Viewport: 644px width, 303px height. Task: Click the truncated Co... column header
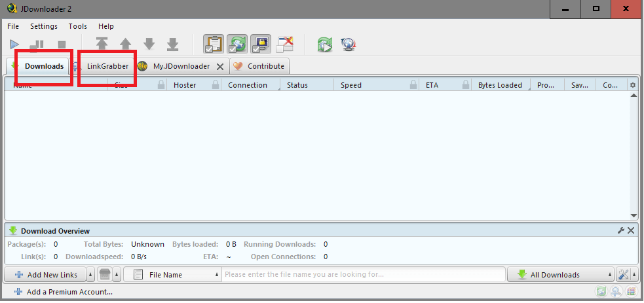click(611, 85)
